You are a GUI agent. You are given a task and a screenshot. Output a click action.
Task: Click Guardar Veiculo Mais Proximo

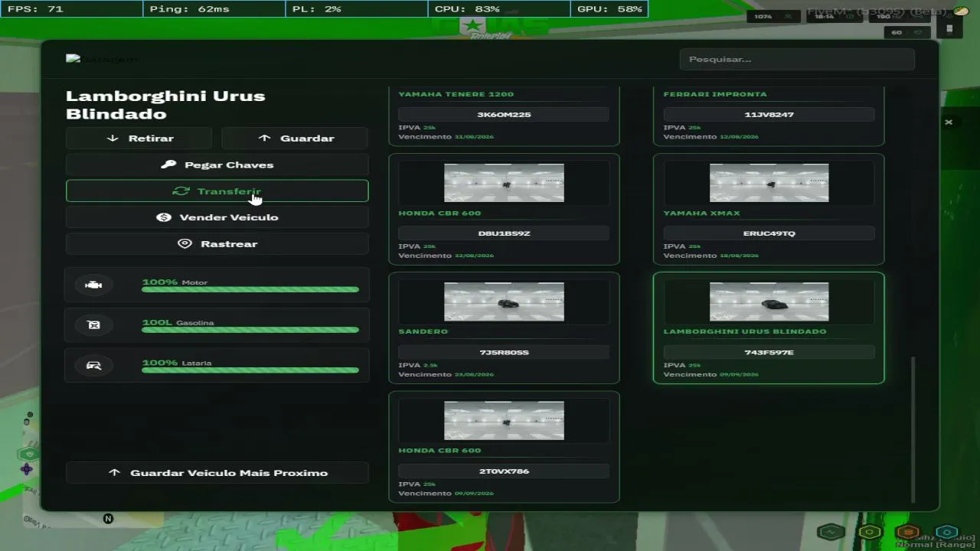217,473
